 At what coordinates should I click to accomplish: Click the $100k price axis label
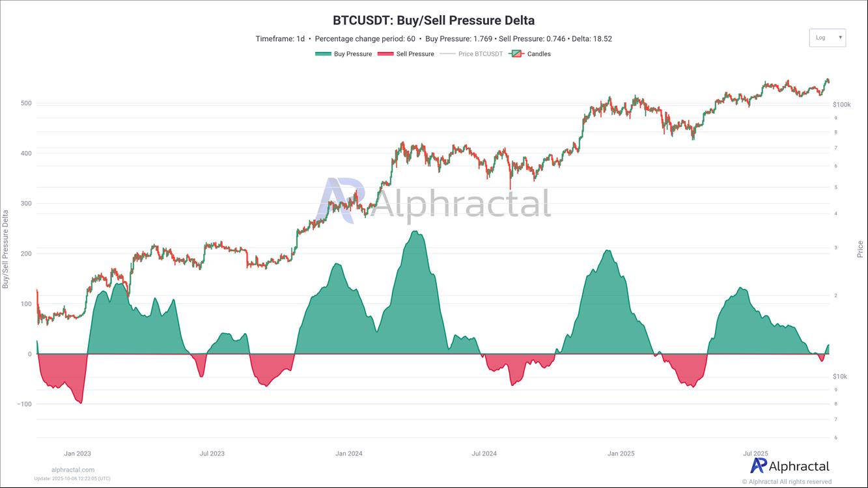tap(841, 104)
